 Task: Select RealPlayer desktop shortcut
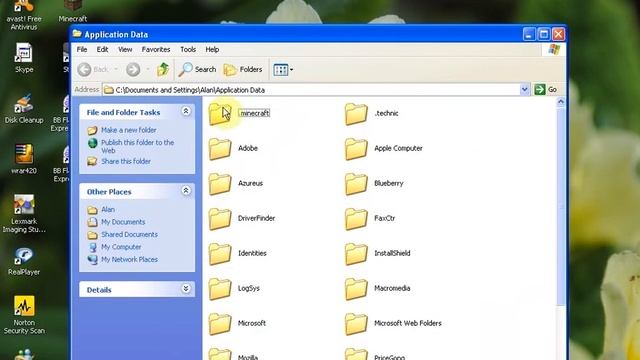coord(24,261)
